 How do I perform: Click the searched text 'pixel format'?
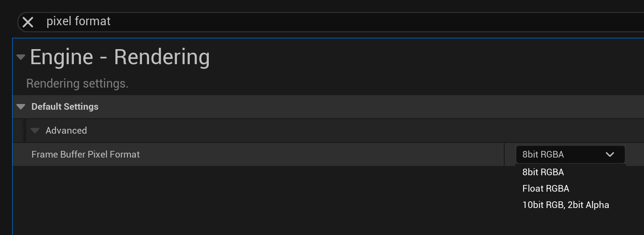pos(79,21)
